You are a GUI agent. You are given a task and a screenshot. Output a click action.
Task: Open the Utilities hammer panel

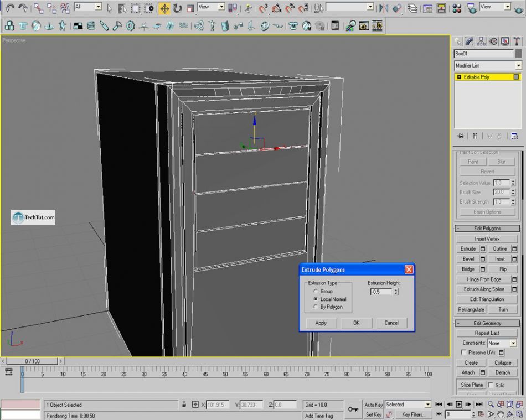pyautogui.click(x=516, y=41)
